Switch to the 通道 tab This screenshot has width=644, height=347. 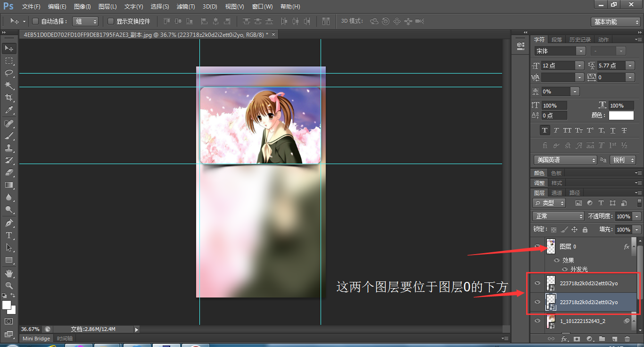point(557,193)
